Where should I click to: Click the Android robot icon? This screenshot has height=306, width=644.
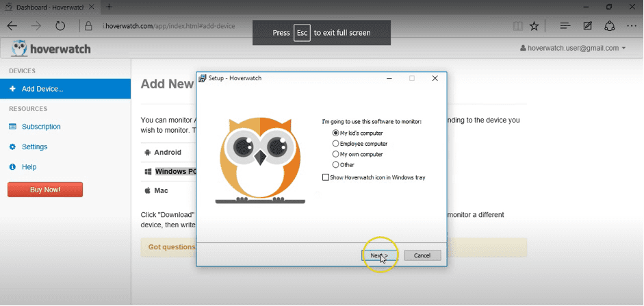click(147, 153)
